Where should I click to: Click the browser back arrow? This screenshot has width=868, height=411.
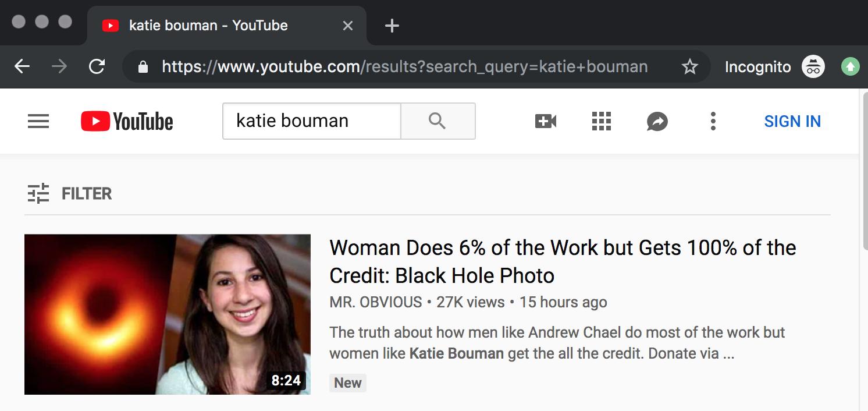tap(22, 67)
